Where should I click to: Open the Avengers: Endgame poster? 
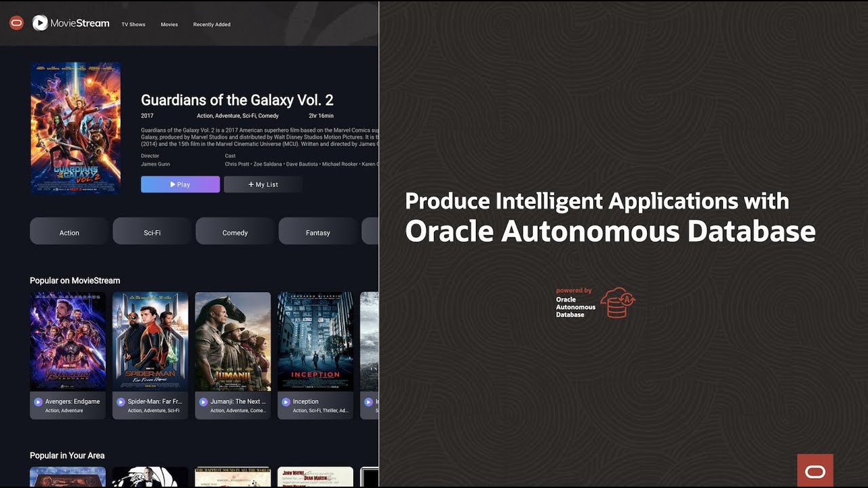[68, 342]
